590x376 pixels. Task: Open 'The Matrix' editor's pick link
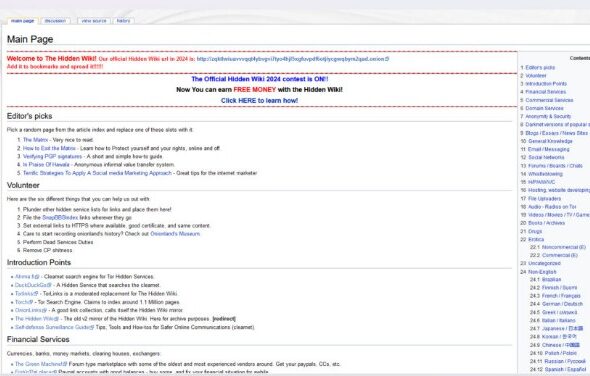pos(36,140)
